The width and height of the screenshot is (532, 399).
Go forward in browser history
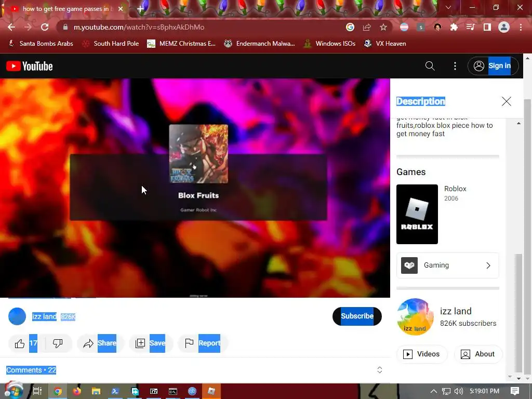pos(28,27)
